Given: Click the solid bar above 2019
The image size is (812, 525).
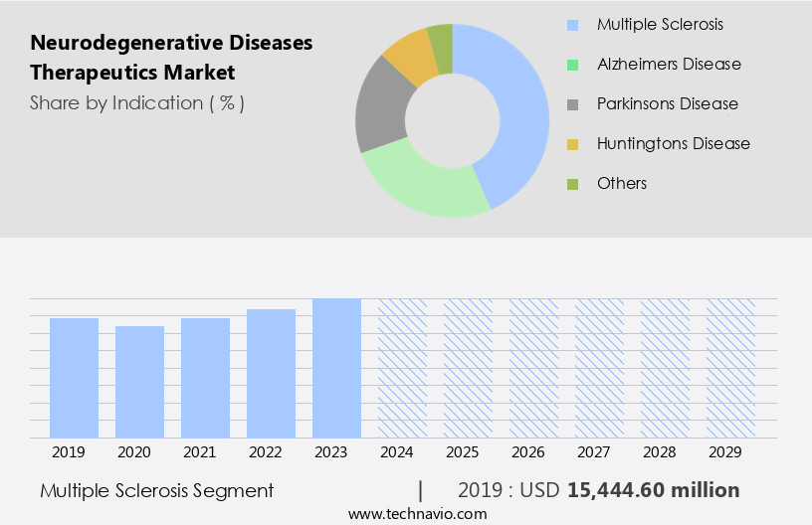Looking at the screenshot, I should tap(75, 378).
